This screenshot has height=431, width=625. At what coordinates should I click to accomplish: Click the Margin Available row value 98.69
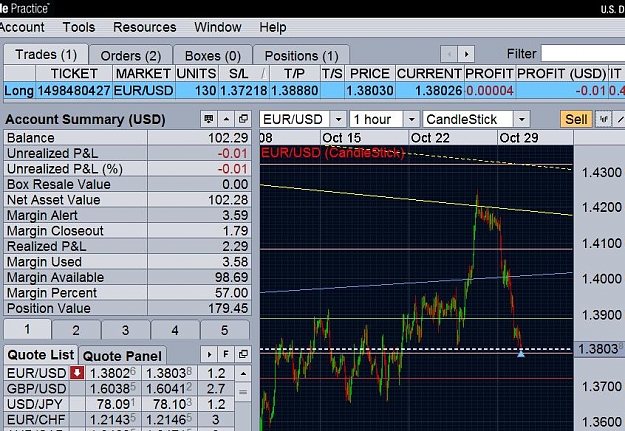point(231,277)
